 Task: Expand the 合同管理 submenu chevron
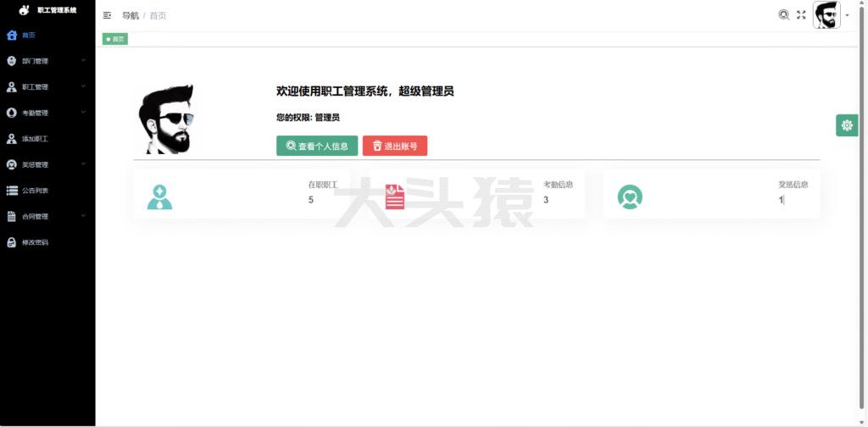(84, 216)
